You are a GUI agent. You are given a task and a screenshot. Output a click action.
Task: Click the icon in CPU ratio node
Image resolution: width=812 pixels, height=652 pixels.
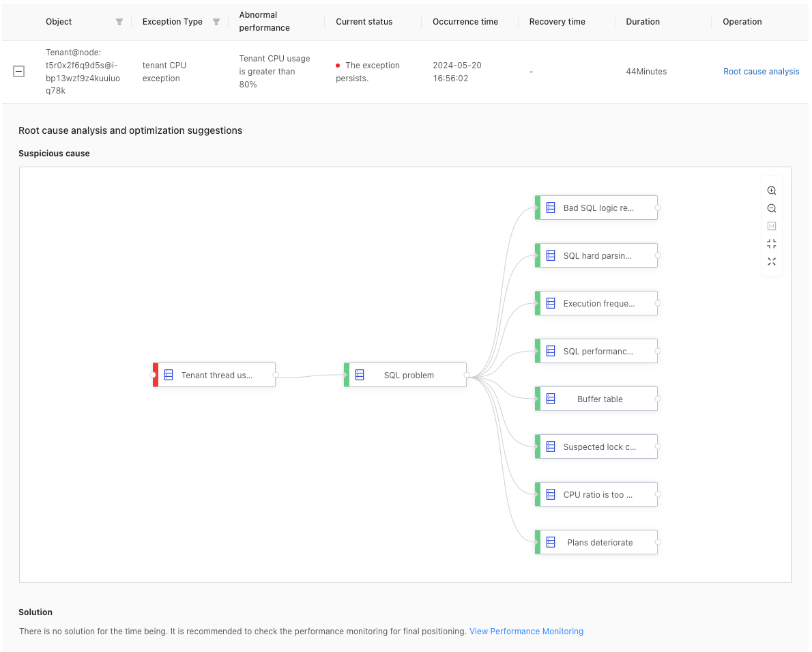coord(551,494)
